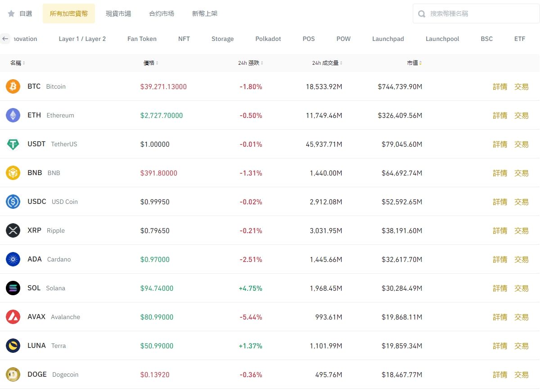Click the Avalanche red logo icon
Screen dimensions: 555x392
click(13, 317)
